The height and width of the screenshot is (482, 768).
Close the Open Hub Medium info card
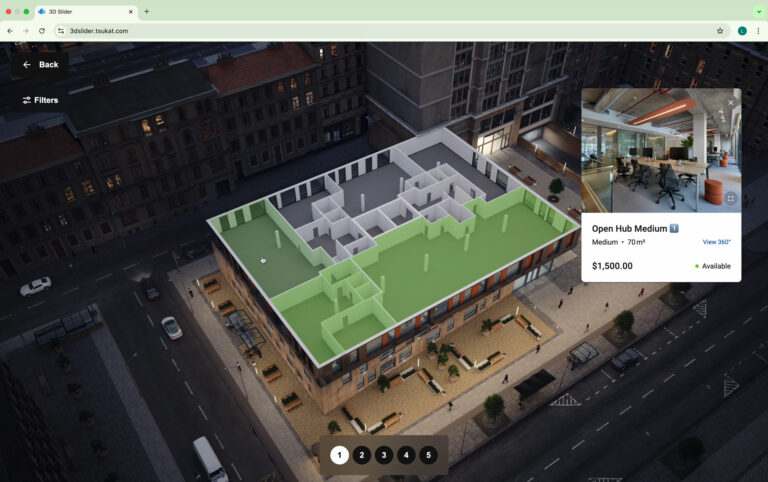tap(730, 102)
